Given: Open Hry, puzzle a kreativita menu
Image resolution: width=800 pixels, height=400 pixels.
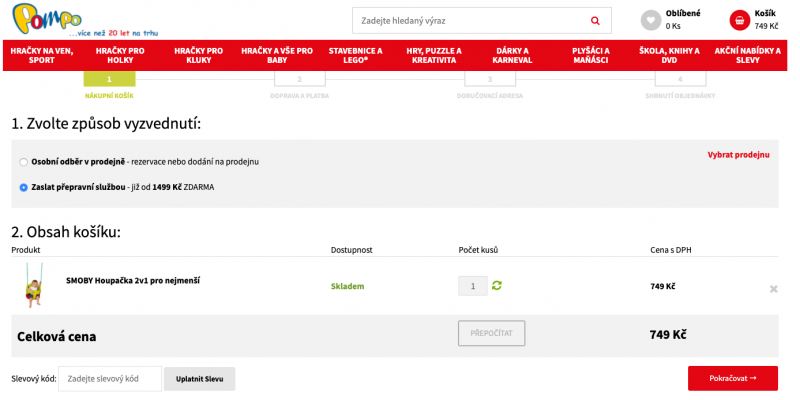Looking at the screenshot, I should (x=434, y=56).
